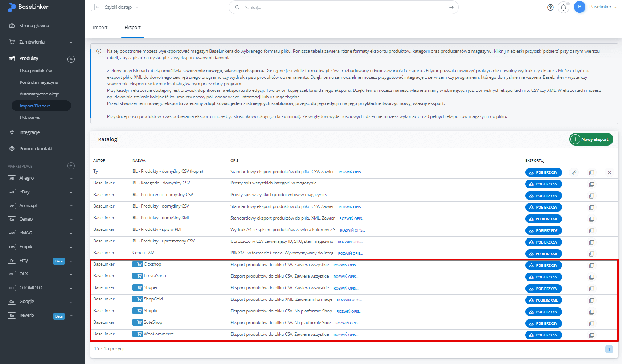This screenshot has height=364, width=622.
Task: Expand the OLX marketplace menu
Action: click(71, 274)
